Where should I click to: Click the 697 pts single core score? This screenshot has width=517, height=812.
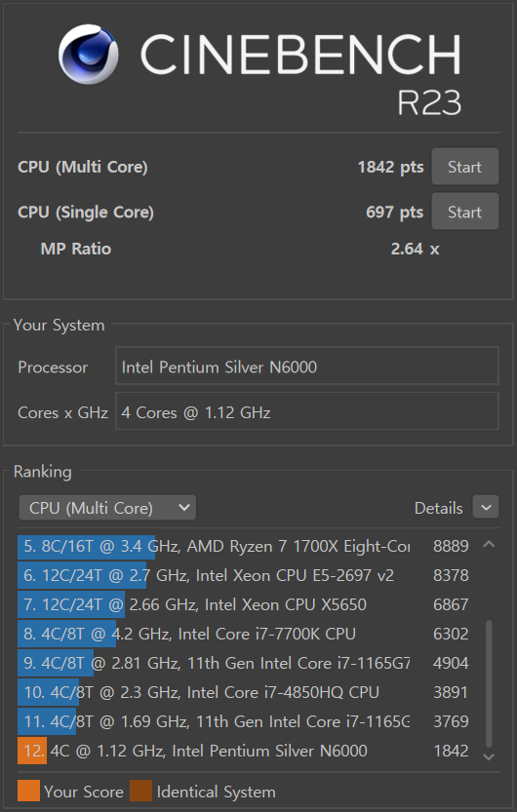tap(395, 212)
